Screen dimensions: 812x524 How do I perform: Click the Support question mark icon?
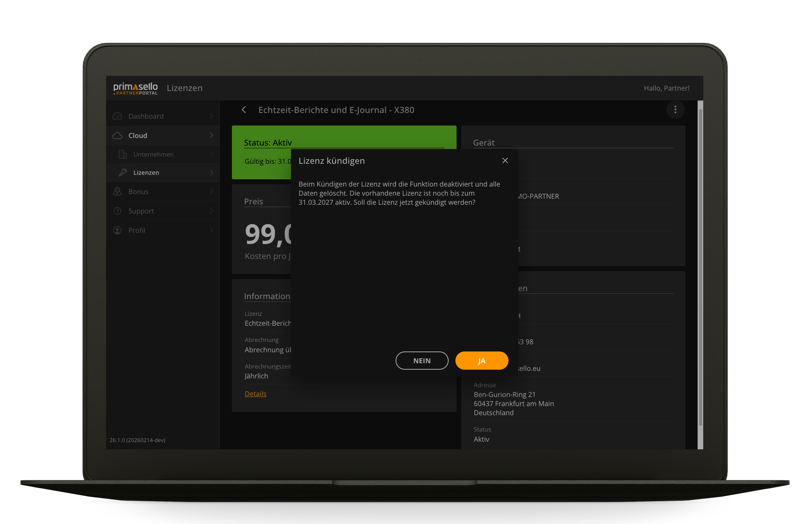pos(117,211)
